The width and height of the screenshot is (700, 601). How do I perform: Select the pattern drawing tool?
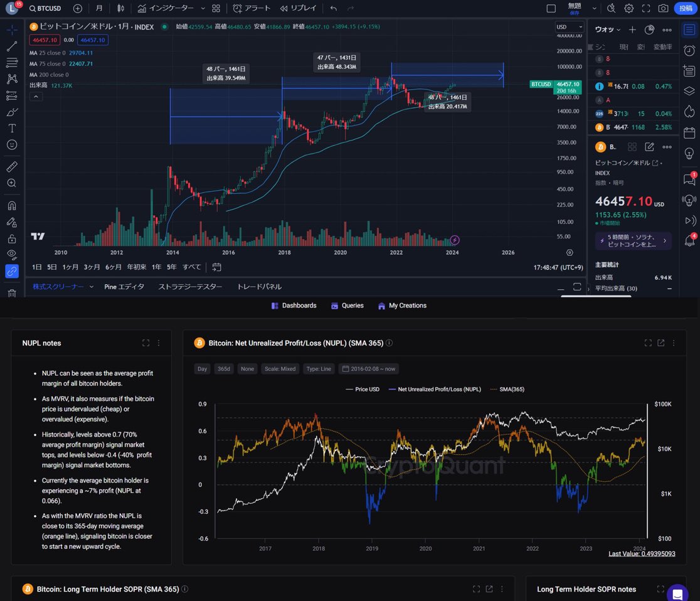pos(12,79)
